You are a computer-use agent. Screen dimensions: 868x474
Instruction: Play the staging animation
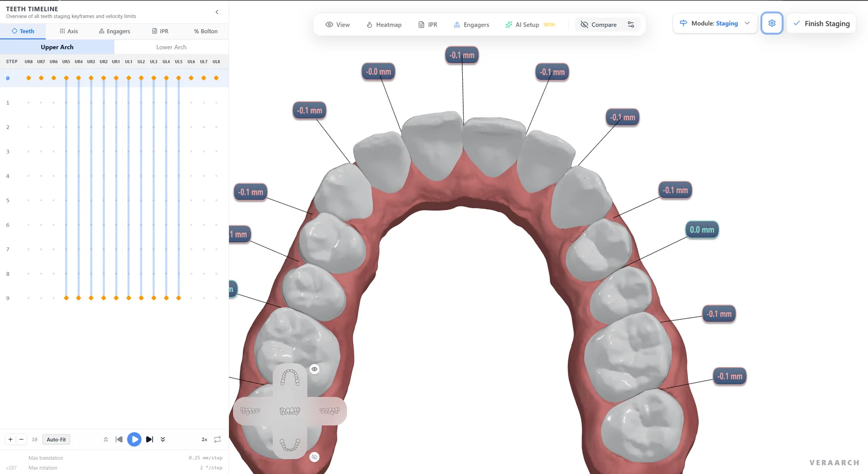coord(135,439)
